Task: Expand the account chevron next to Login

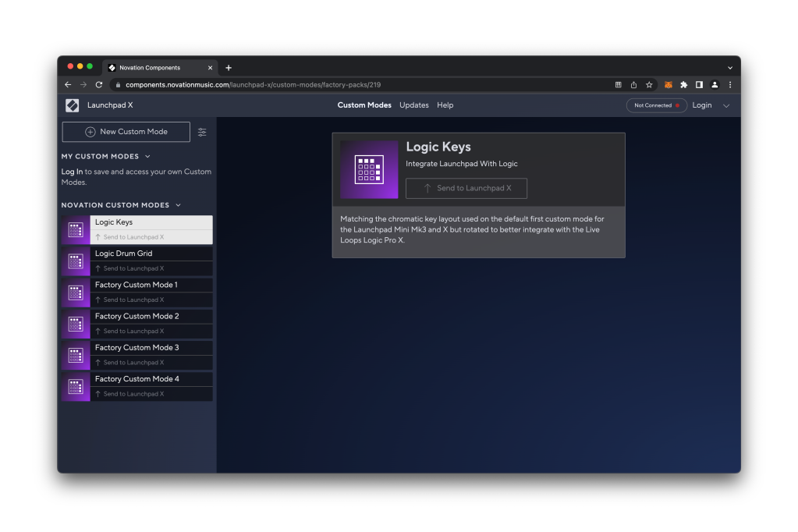Action: 726,106
